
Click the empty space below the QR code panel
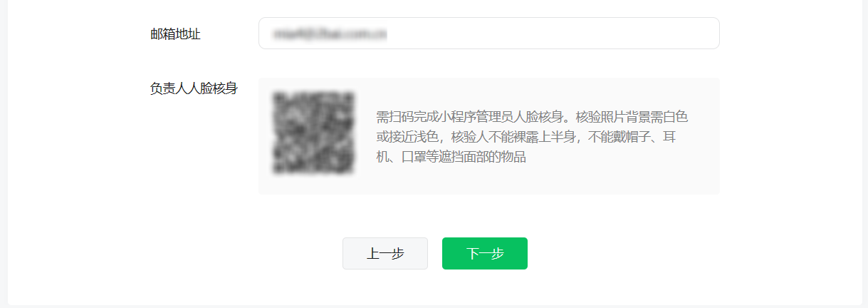[x=488, y=214]
